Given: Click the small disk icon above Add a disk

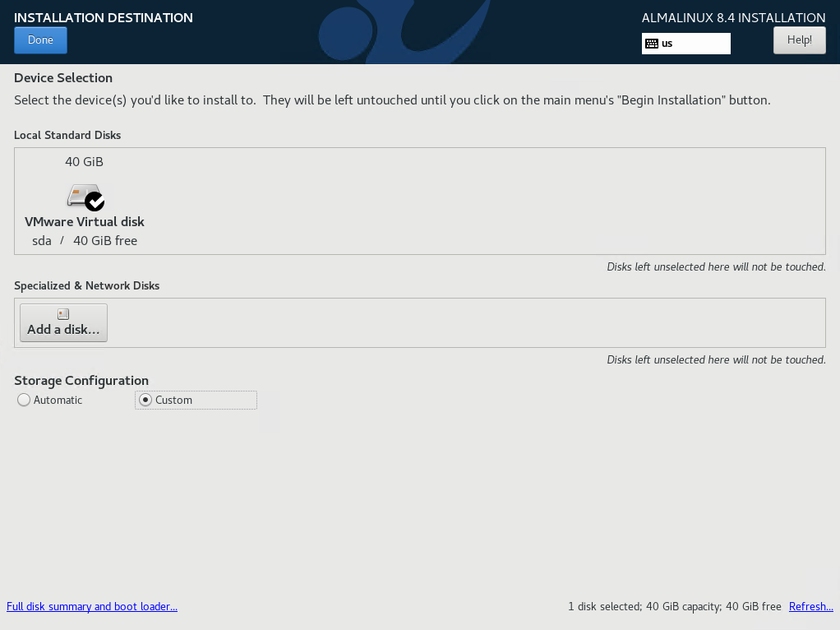Looking at the screenshot, I should tap(63, 314).
